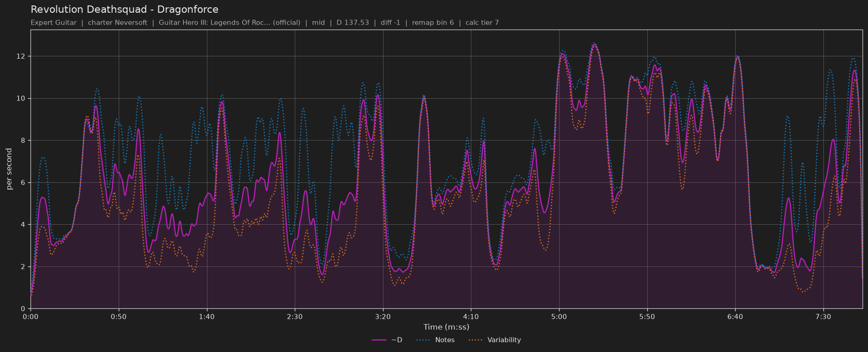Image resolution: width=868 pixels, height=352 pixels.
Task: Click the 'Guitar Hero III: Legends Of Roc... (official)' text
Action: point(229,23)
